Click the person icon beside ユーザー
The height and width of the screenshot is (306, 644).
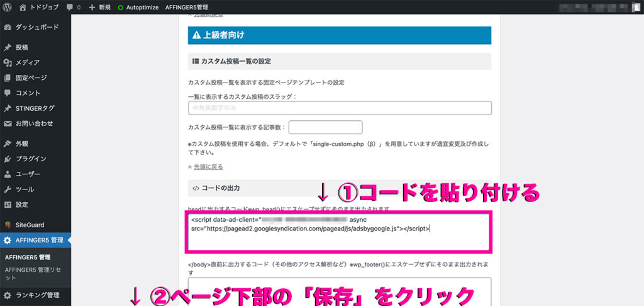8,174
